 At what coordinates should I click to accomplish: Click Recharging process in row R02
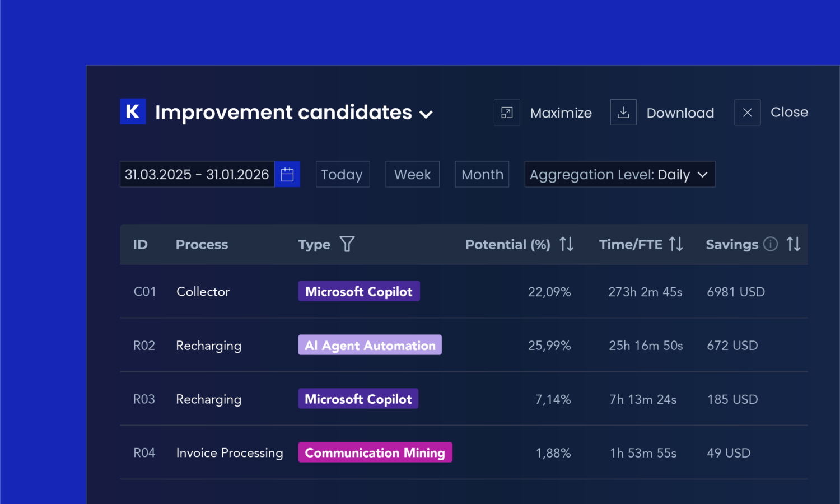(209, 346)
